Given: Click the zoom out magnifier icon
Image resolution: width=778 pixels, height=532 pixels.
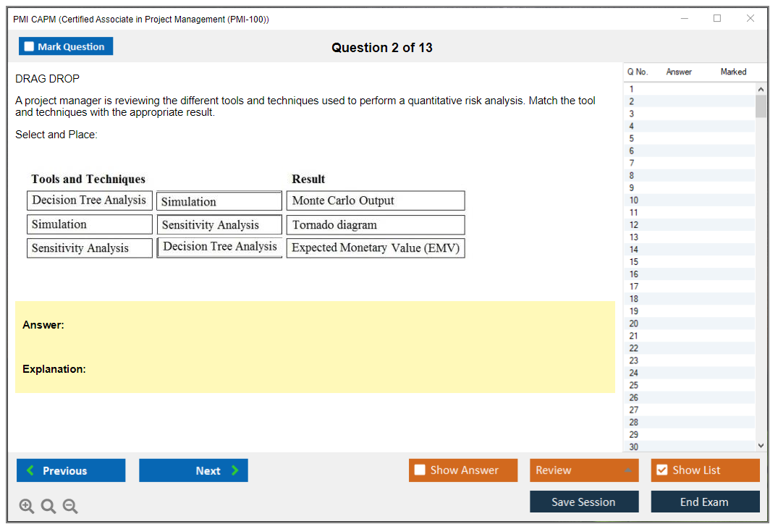Looking at the screenshot, I should click(x=70, y=507).
